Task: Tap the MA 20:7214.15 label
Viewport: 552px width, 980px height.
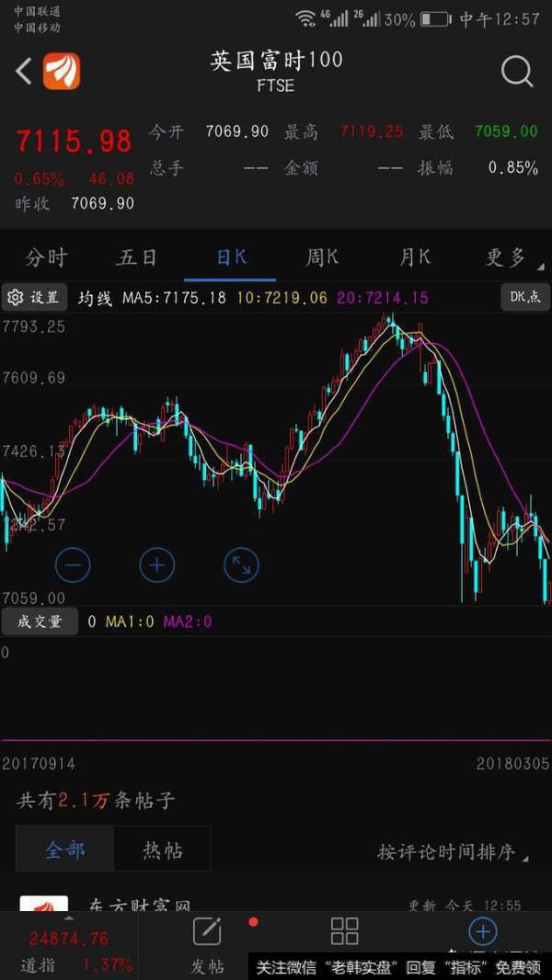Action: click(x=384, y=298)
